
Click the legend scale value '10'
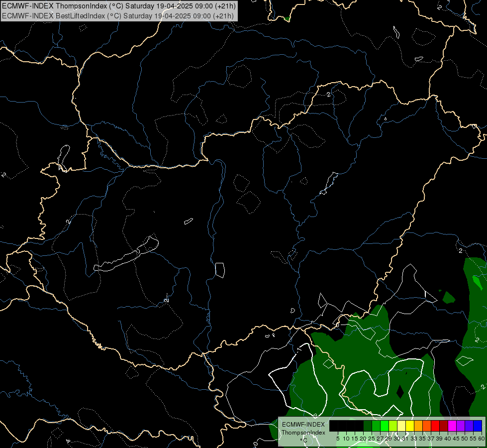[346, 439]
